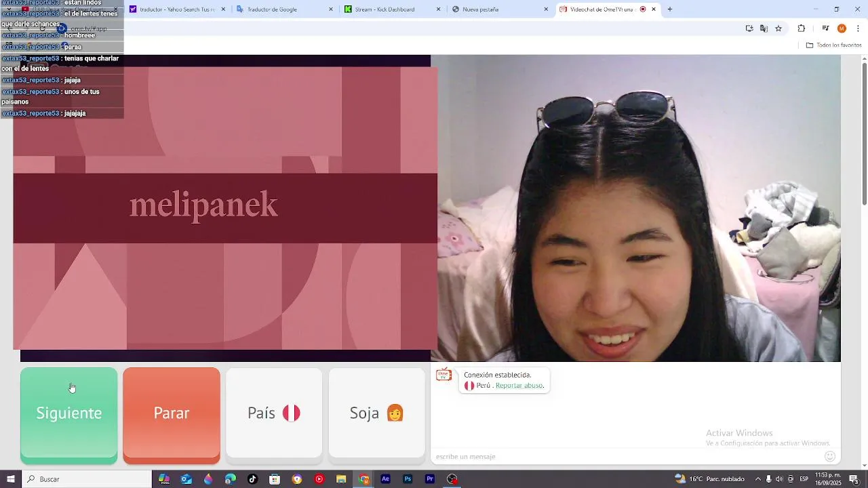Open Premiere Pro from the taskbar
The width and height of the screenshot is (868, 488).
(430, 479)
